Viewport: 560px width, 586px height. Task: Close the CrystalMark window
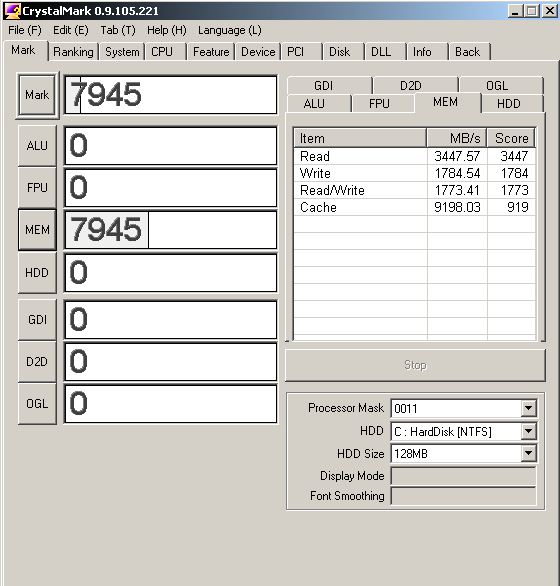pyautogui.click(x=550, y=11)
